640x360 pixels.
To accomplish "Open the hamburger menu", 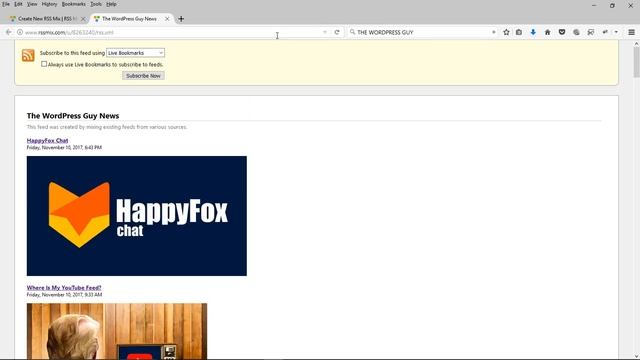I will click(x=631, y=32).
